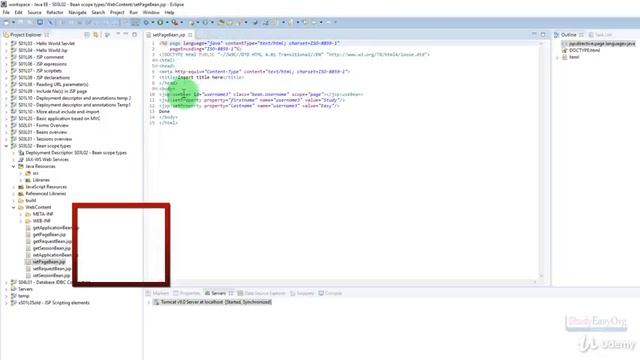
Task: Collapse all in Project Explorer
Action: tap(87, 35)
